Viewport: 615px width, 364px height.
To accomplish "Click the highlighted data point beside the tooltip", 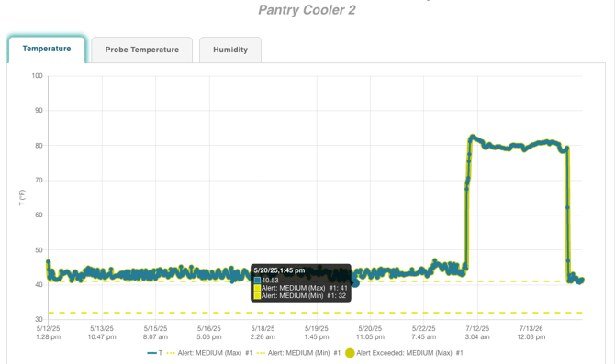I will tap(355, 283).
